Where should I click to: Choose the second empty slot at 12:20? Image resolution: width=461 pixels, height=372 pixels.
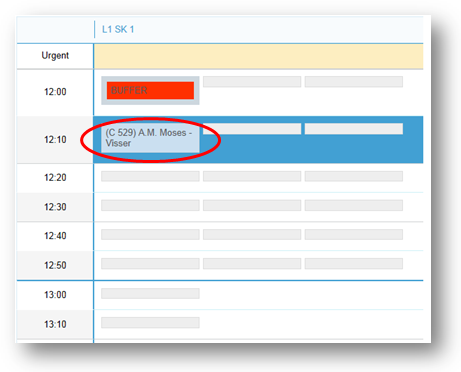252,176
